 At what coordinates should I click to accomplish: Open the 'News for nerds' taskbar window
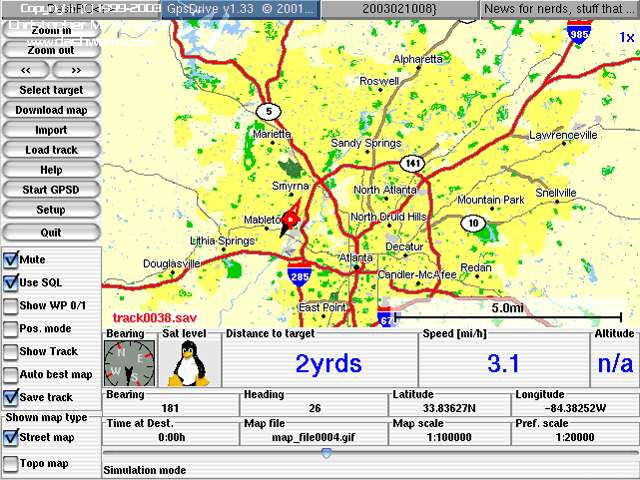pyautogui.click(x=558, y=8)
